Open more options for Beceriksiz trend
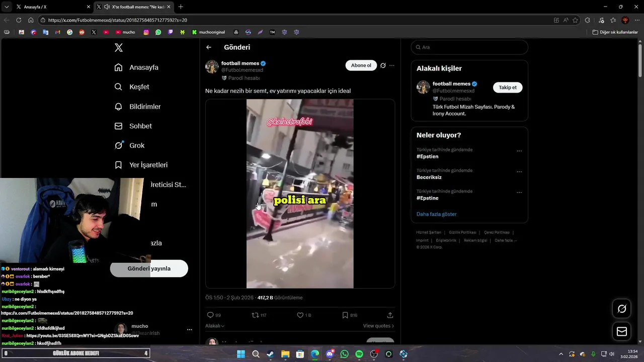Image resolution: width=644 pixels, height=362 pixels. [x=519, y=171]
